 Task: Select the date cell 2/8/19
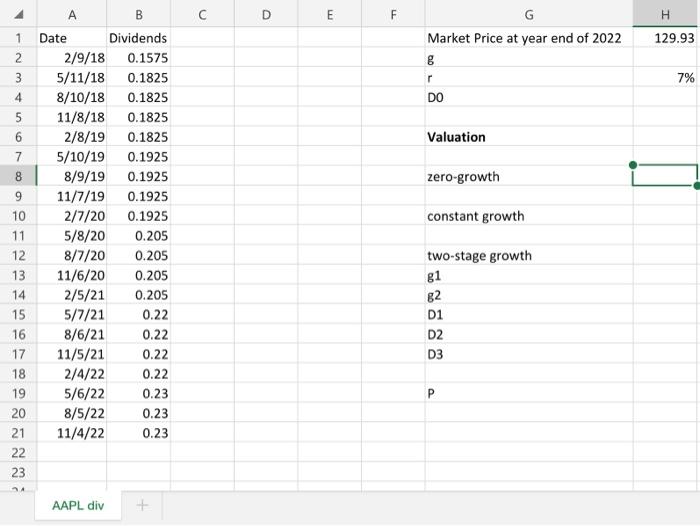[x=72, y=137]
